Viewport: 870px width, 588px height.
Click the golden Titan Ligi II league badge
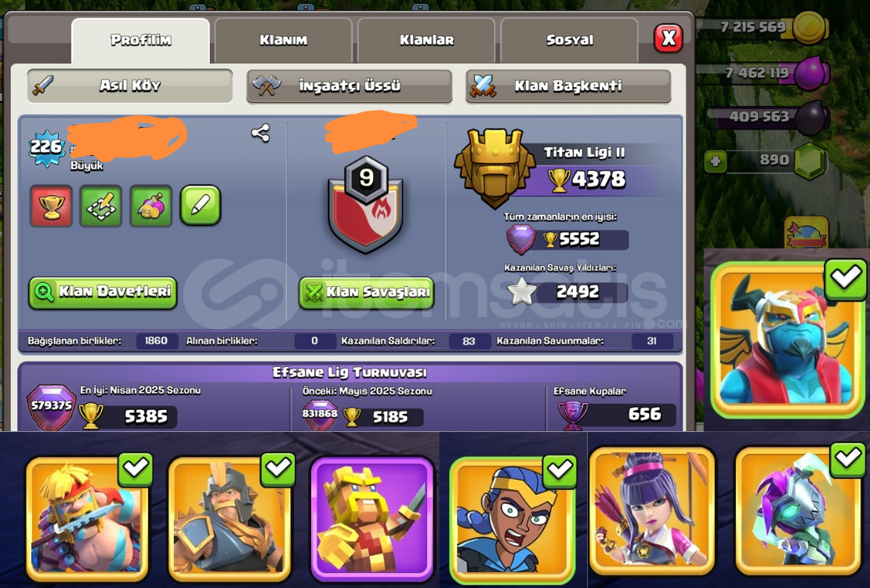click(x=494, y=166)
